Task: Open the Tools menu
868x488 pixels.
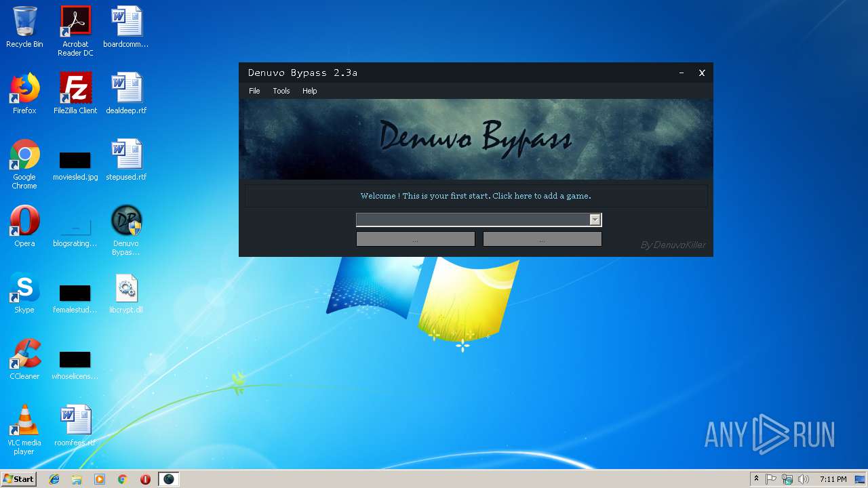Action: 281,91
